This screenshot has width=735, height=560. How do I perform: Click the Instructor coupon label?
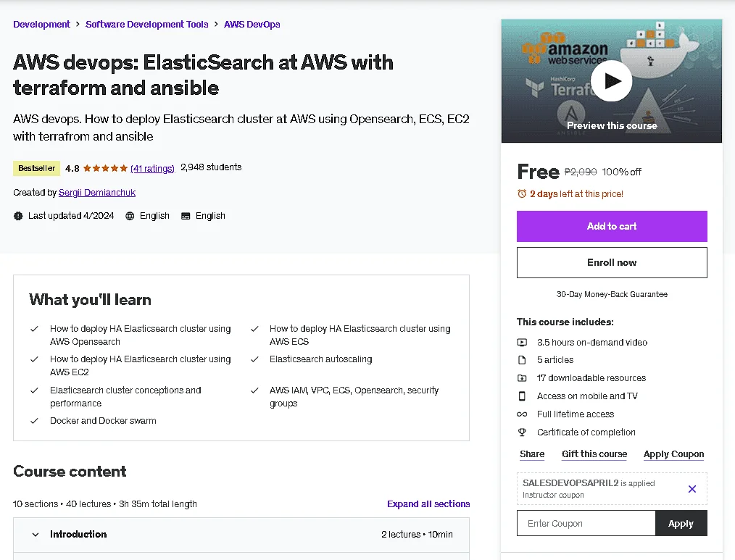pos(553,496)
